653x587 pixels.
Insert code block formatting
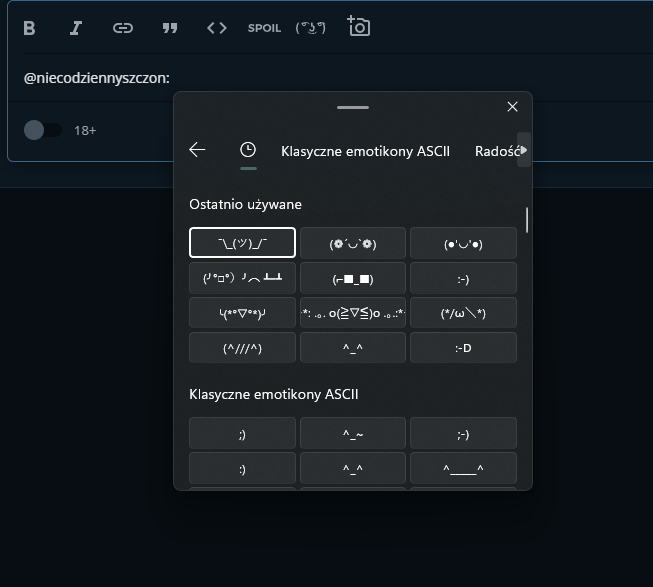coord(216,28)
